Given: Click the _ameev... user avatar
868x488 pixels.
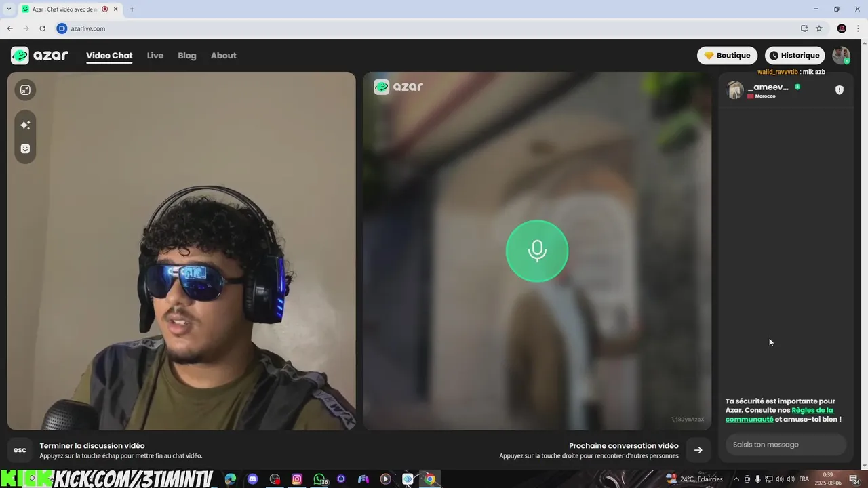Looking at the screenshot, I should [735, 90].
